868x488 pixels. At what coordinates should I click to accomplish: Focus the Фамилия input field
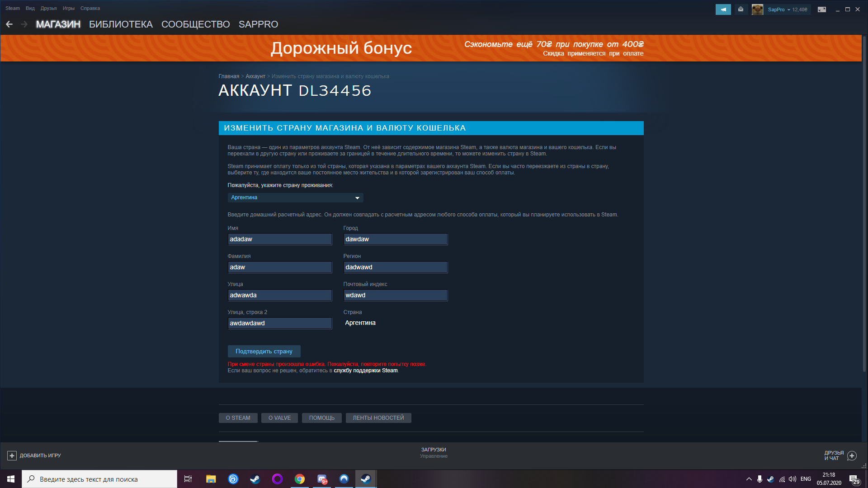[280, 267]
